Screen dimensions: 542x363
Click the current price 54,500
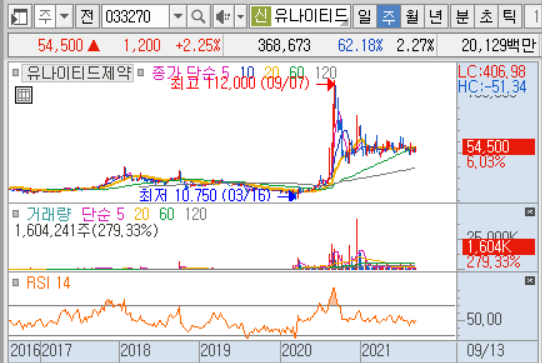(60, 45)
